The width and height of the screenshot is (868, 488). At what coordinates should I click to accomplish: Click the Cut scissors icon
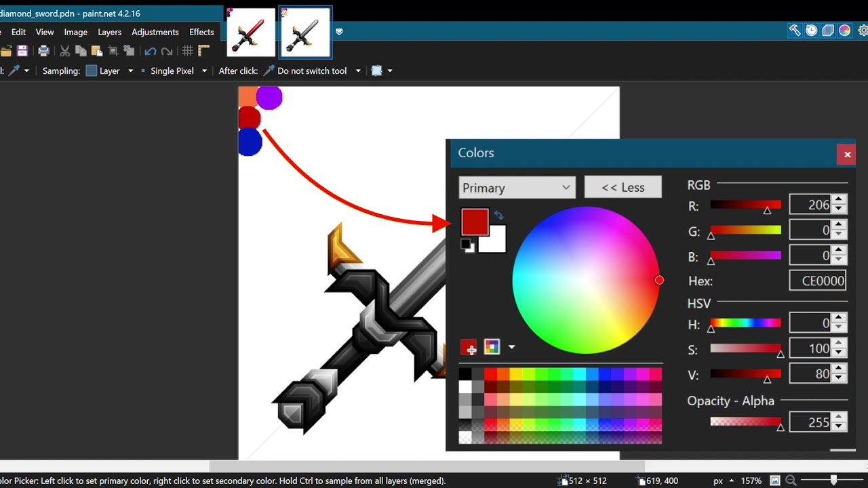(65, 51)
